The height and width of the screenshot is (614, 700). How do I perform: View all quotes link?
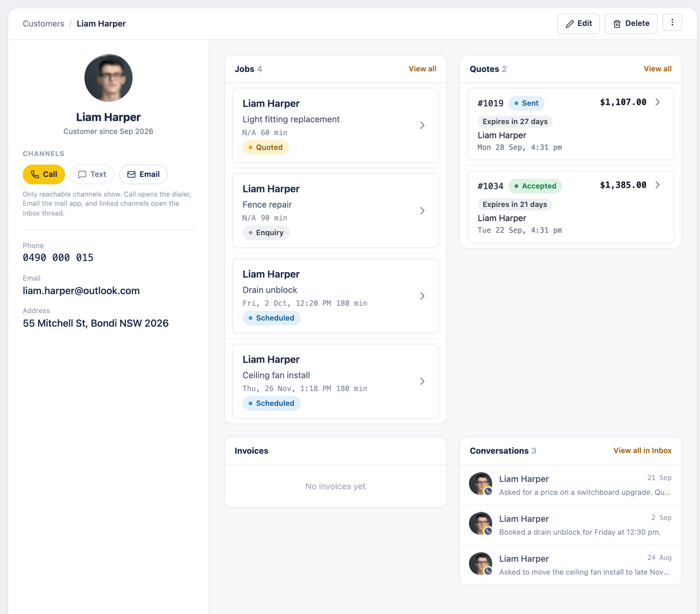click(x=658, y=69)
